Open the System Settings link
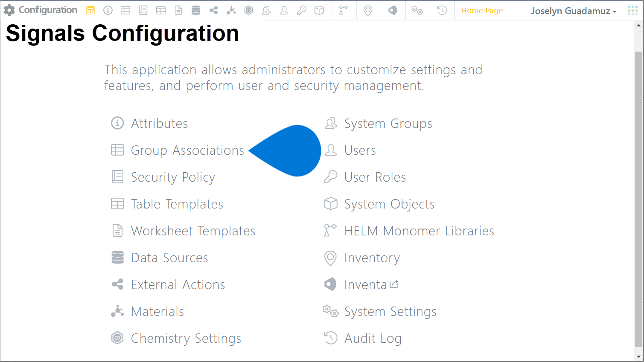 point(390,311)
